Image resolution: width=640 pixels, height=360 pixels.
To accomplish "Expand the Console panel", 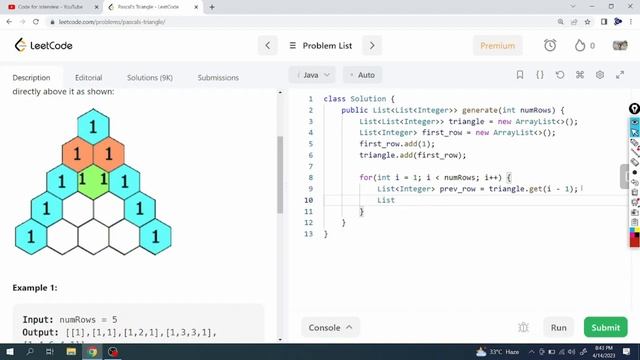I will tap(330, 327).
